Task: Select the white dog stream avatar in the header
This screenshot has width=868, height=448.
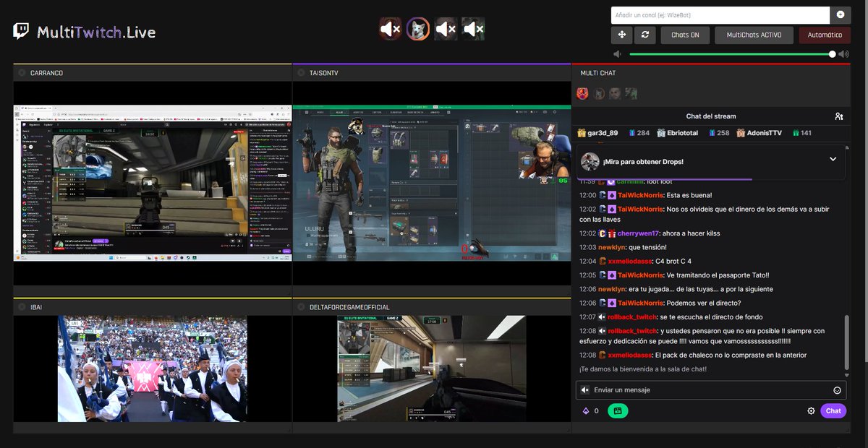Action: [418, 29]
